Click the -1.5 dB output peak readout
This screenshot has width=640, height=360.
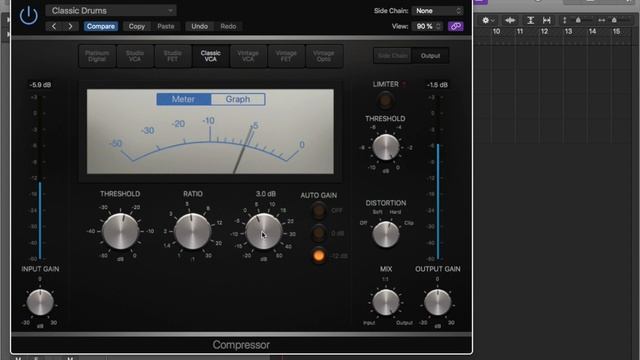438,84
